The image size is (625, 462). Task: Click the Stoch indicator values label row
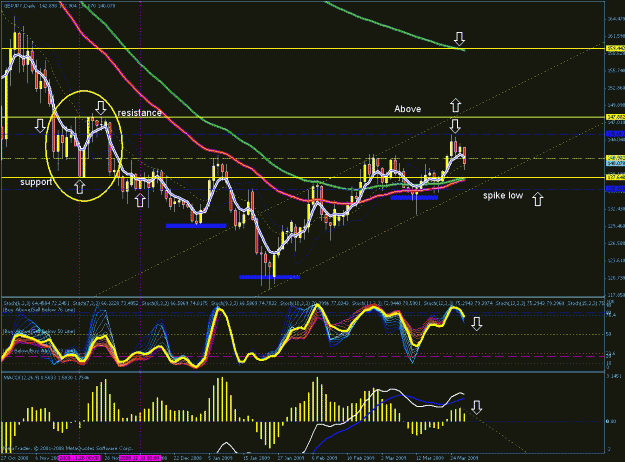click(305, 303)
